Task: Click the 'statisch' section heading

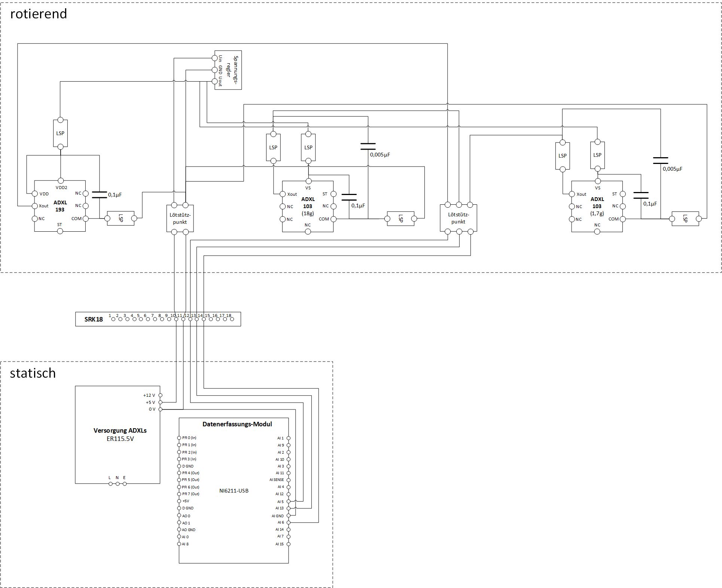Action: (33, 373)
